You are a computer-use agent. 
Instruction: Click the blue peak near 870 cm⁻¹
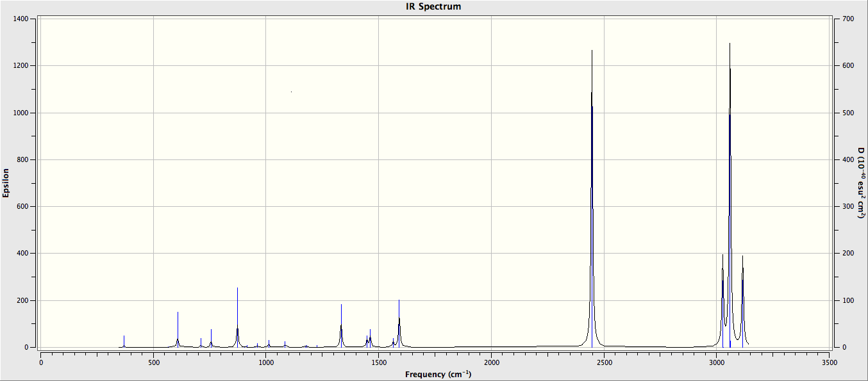(x=237, y=318)
